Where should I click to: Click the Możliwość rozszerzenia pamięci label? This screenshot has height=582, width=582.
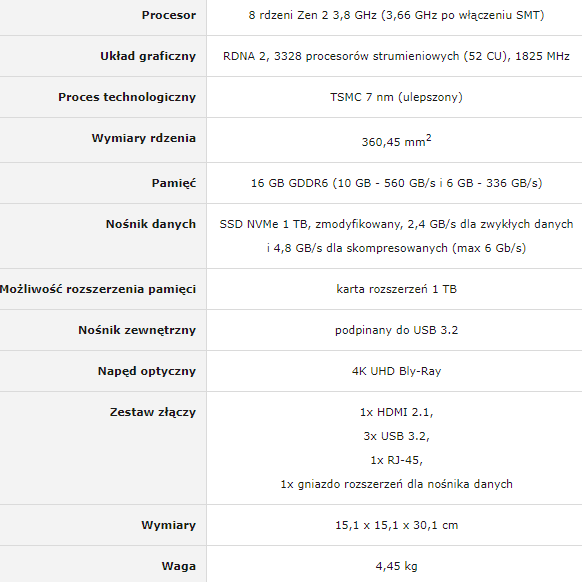(98, 289)
